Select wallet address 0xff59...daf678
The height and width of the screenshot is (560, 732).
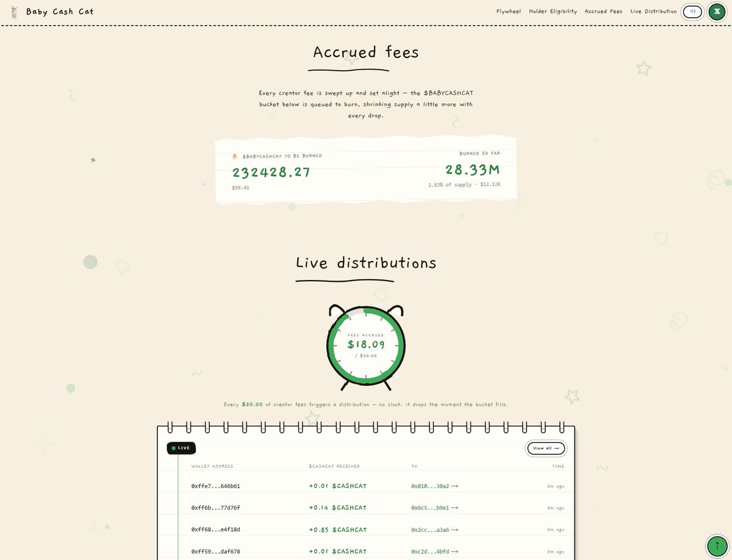[x=215, y=551]
